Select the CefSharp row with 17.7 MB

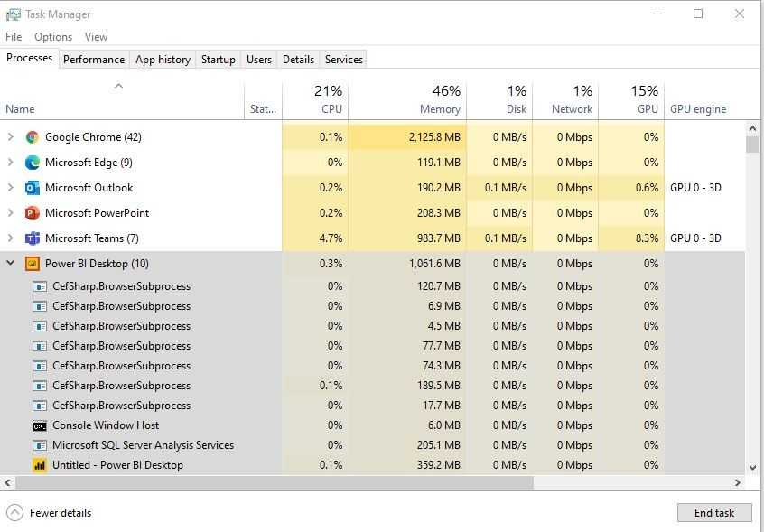click(x=373, y=406)
